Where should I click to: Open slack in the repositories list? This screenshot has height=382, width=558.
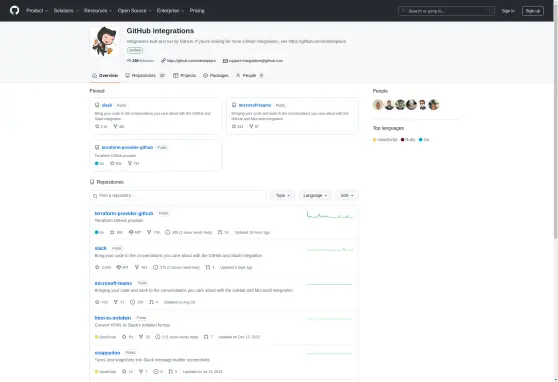click(x=101, y=248)
